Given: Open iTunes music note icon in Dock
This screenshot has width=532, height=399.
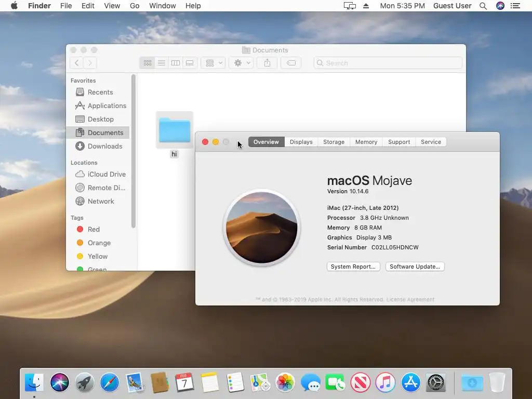Looking at the screenshot, I should pos(385,382).
